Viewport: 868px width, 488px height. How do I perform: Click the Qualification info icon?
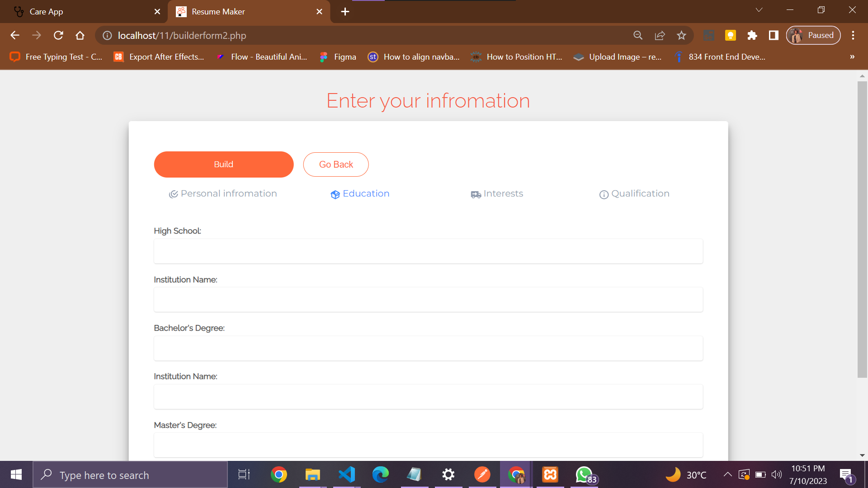pos(604,194)
